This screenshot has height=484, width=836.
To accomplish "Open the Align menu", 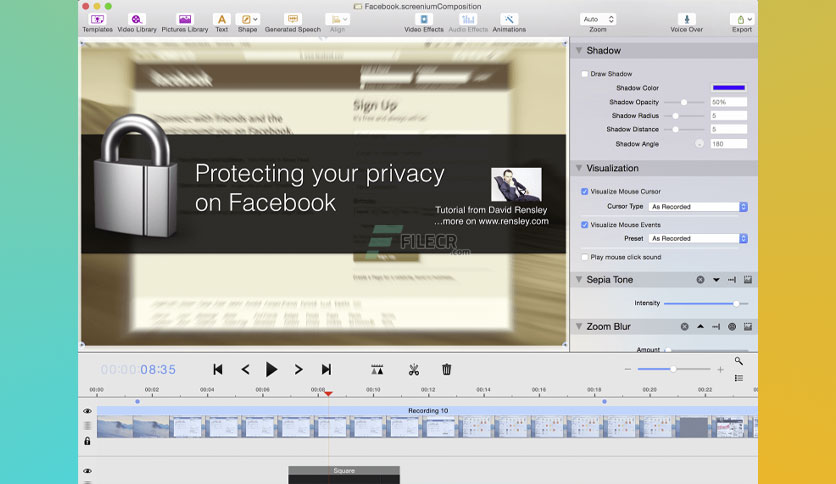I will [x=337, y=23].
